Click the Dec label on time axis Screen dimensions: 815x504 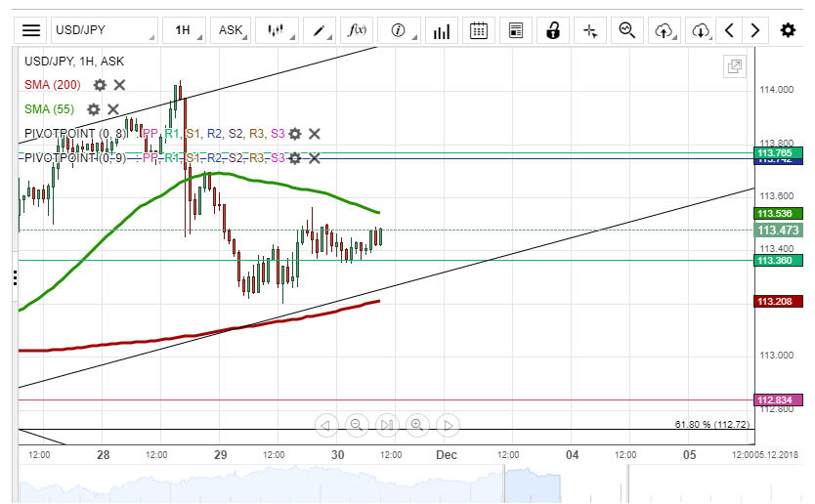[447, 454]
